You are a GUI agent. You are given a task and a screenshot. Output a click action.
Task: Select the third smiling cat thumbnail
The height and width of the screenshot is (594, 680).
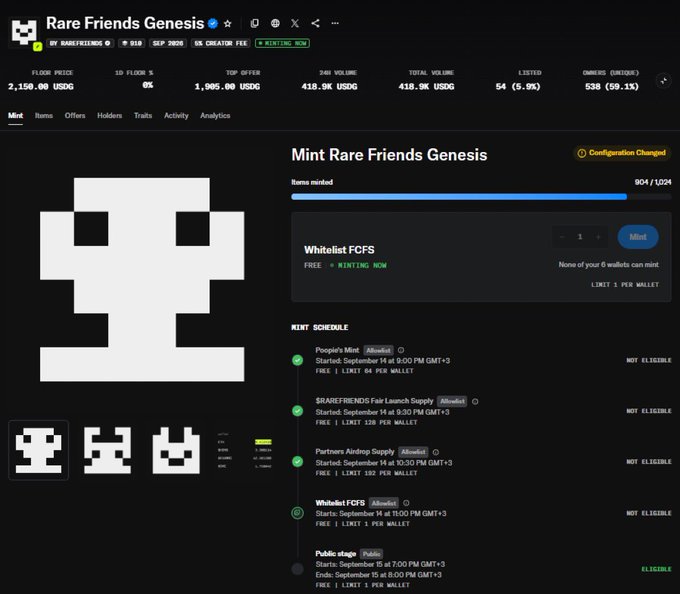click(176, 450)
